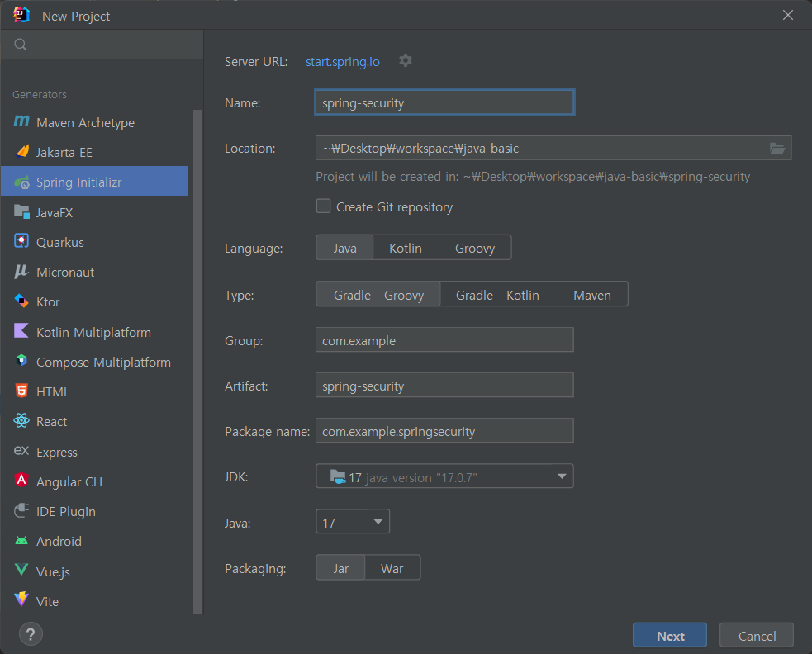Click the generators list scrollbar
The width and height of the screenshot is (812, 654).
(x=197, y=361)
